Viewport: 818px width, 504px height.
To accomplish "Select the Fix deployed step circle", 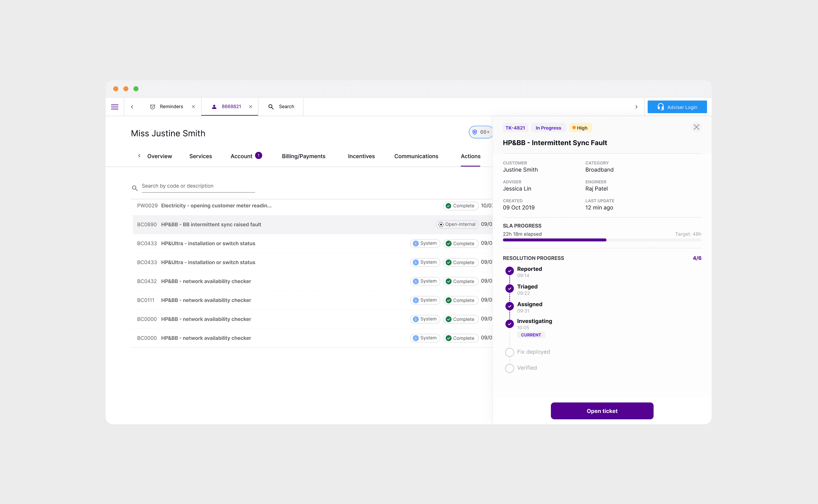I will pyautogui.click(x=509, y=352).
